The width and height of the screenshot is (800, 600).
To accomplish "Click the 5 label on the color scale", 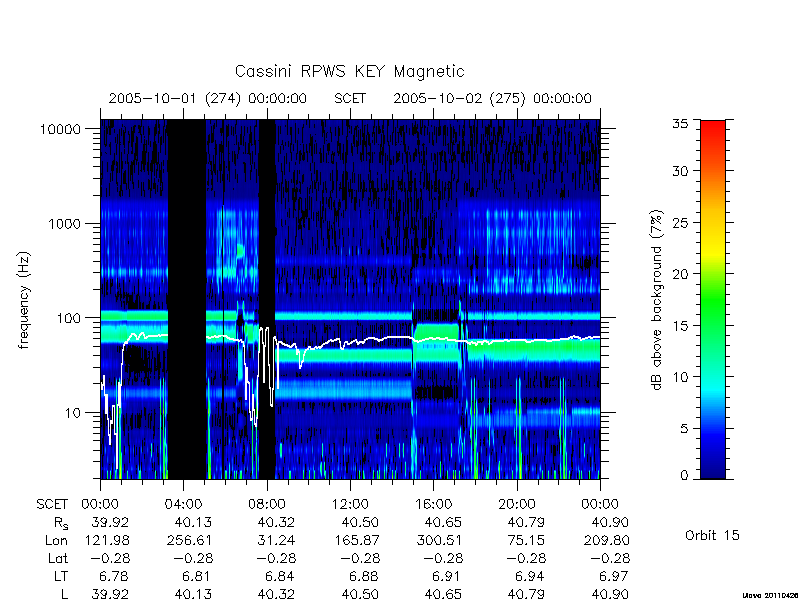I will (x=684, y=429).
